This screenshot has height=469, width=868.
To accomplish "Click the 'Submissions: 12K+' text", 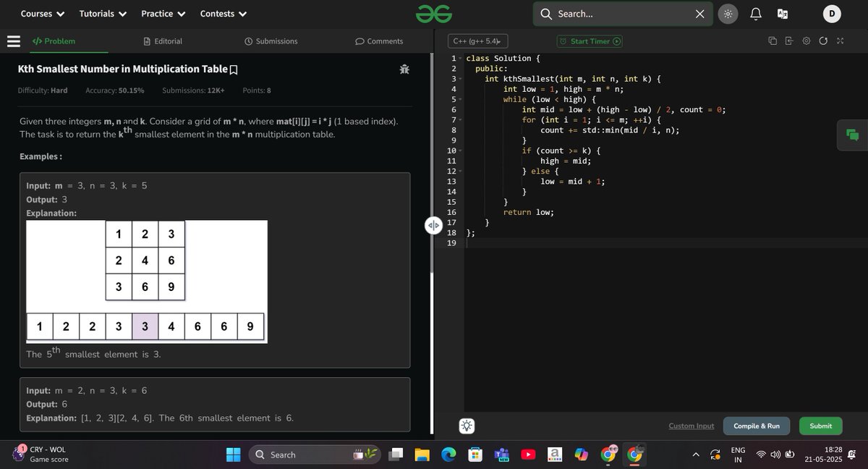I will coord(193,90).
